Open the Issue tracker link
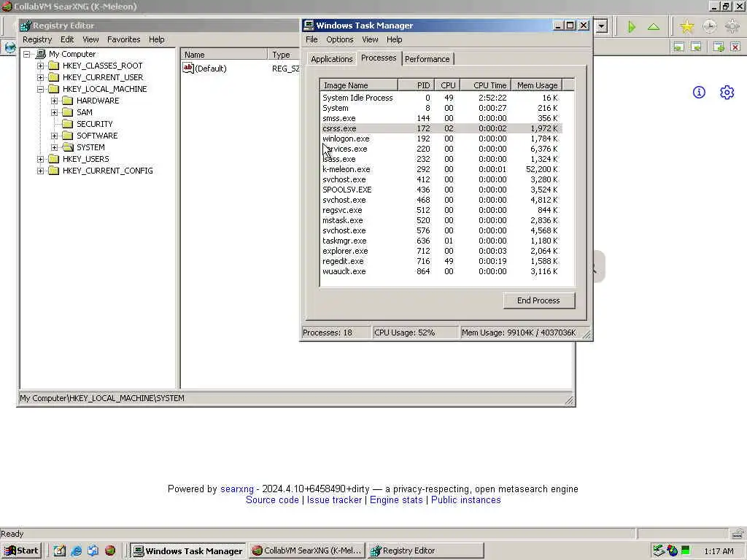This screenshot has width=747, height=560. pos(334,500)
